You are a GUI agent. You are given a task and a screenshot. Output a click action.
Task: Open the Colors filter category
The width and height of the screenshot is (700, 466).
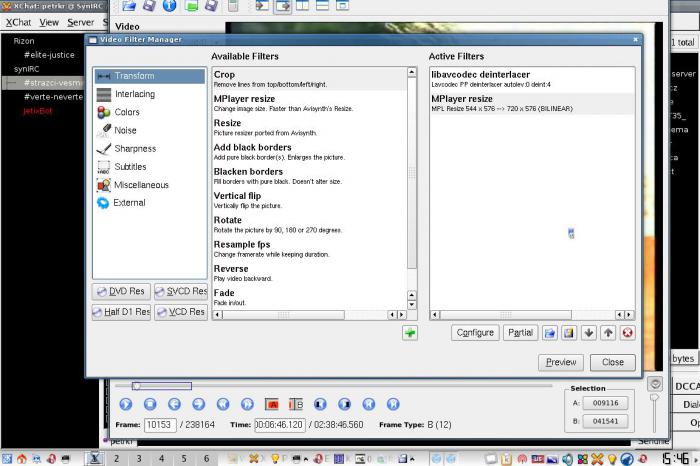click(150, 112)
